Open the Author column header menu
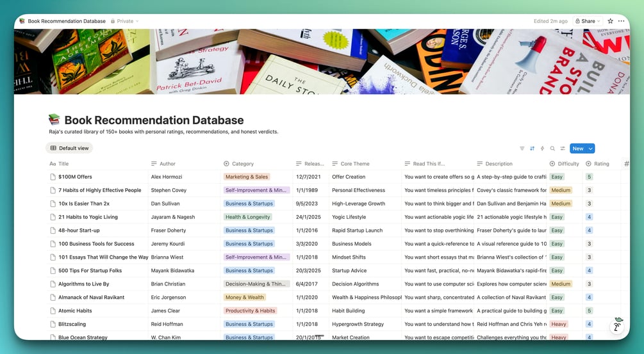The width and height of the screenshot is (644, 354). (163, 164)
